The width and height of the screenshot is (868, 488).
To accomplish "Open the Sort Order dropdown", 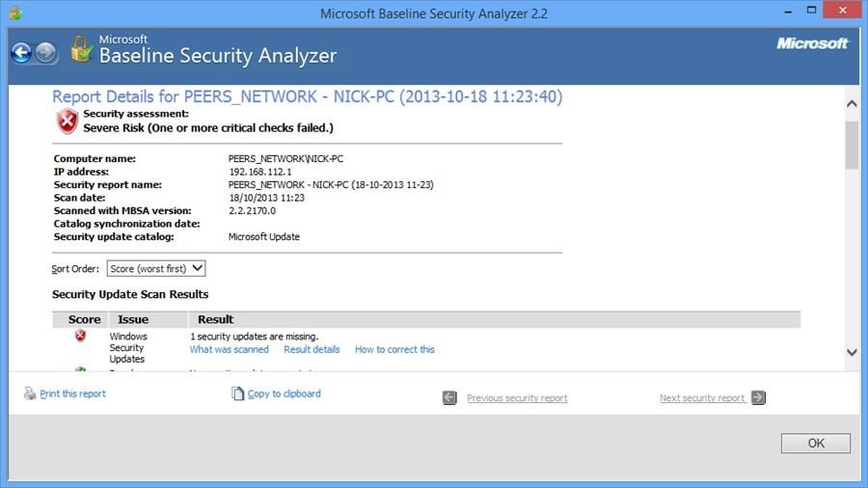I will point(156,268).
